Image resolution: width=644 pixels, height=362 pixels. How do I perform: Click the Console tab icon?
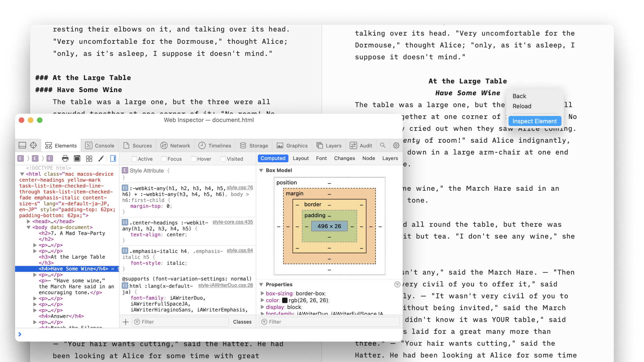(89, 145)
